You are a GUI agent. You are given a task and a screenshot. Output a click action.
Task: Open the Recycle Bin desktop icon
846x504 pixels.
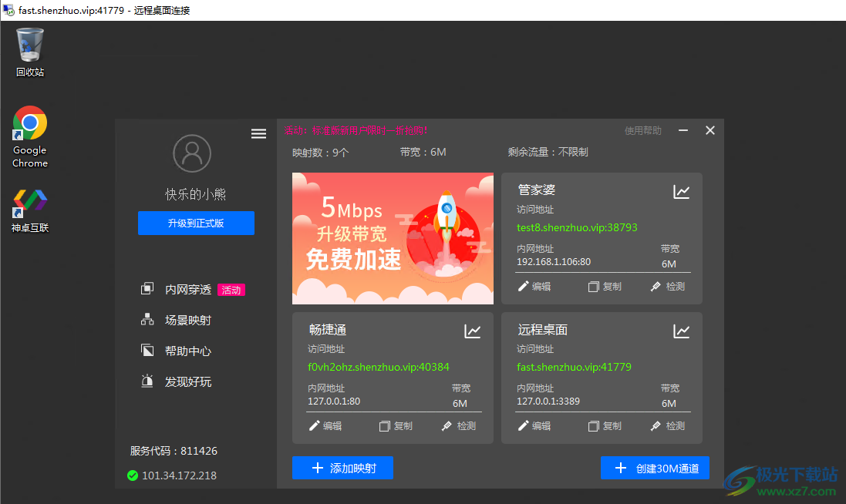point(29,52)
